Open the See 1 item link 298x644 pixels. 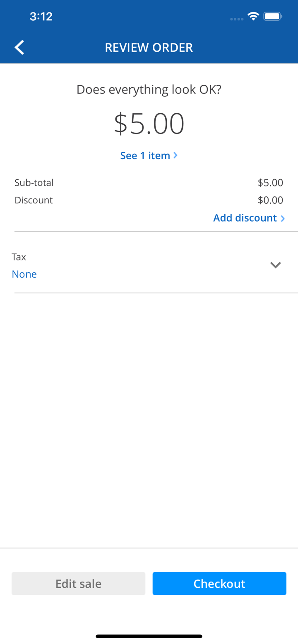point(145,155)
